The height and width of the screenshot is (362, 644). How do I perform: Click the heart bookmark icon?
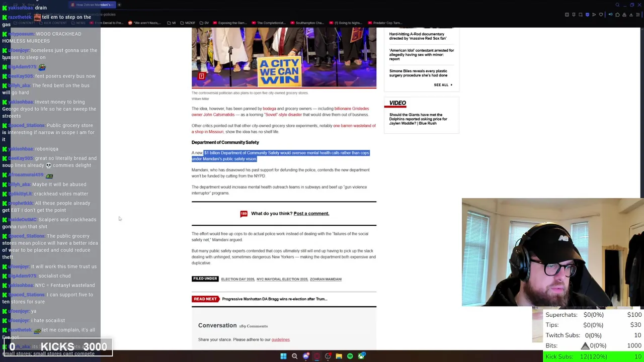pyautogui.click(x=601, y=15)
